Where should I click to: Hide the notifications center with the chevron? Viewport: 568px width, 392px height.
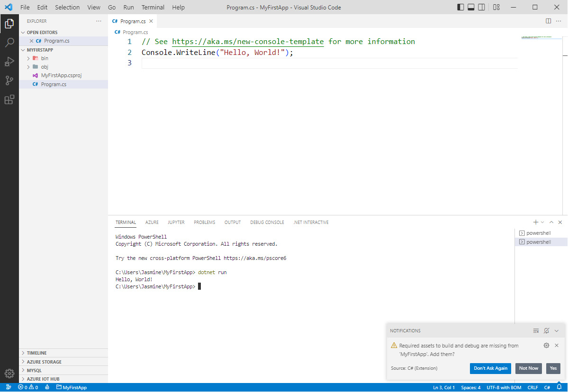point(557,331)
